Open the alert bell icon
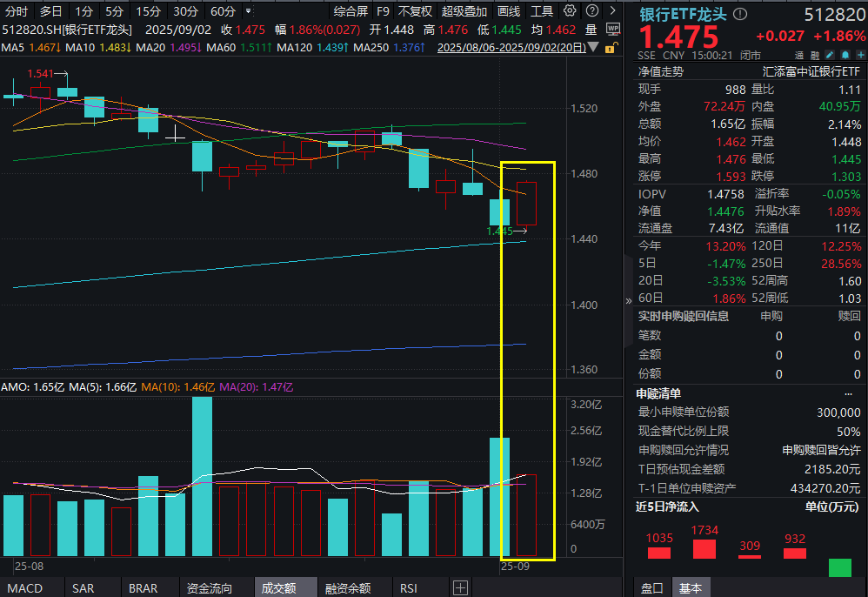 844,54
